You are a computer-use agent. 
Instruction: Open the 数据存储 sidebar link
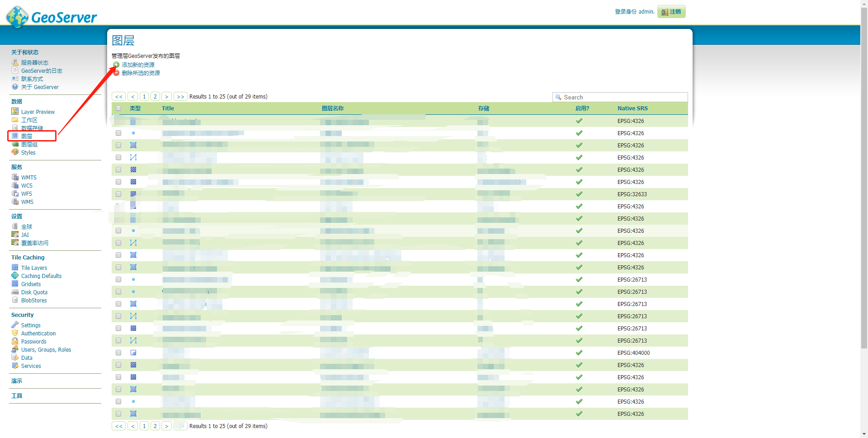[x=32, y=128]
